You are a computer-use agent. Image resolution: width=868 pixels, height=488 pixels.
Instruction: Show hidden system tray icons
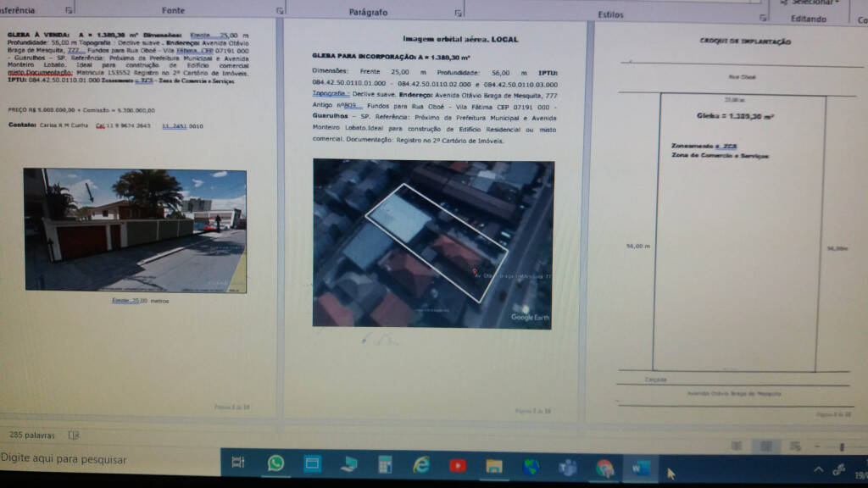[x=818, y=469]
